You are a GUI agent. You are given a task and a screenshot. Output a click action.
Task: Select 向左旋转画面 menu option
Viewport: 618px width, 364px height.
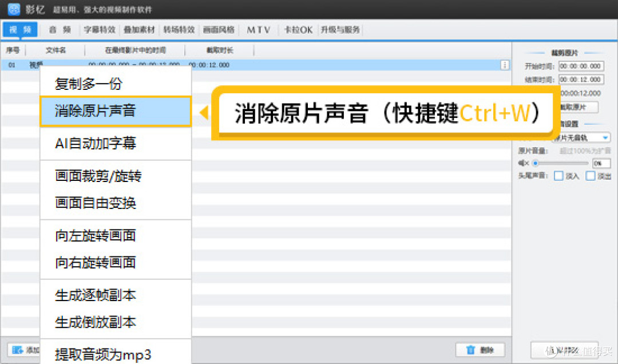click(116, 235)
